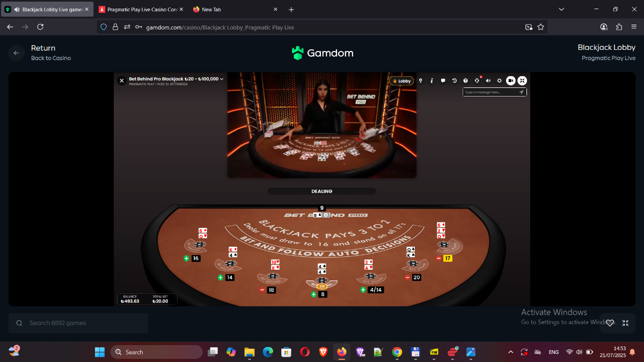
Task: Click the taskbar Search box
Action: [156, 352]
